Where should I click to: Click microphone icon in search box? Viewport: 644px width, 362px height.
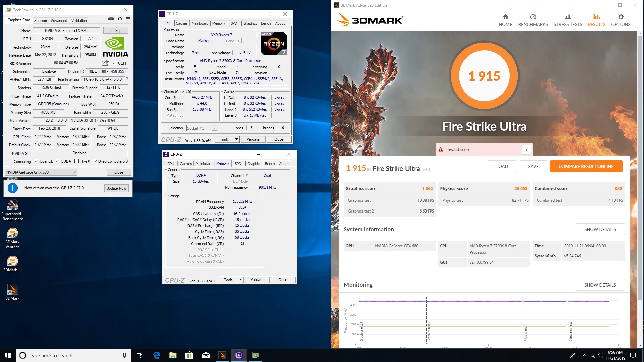(124, 355)
